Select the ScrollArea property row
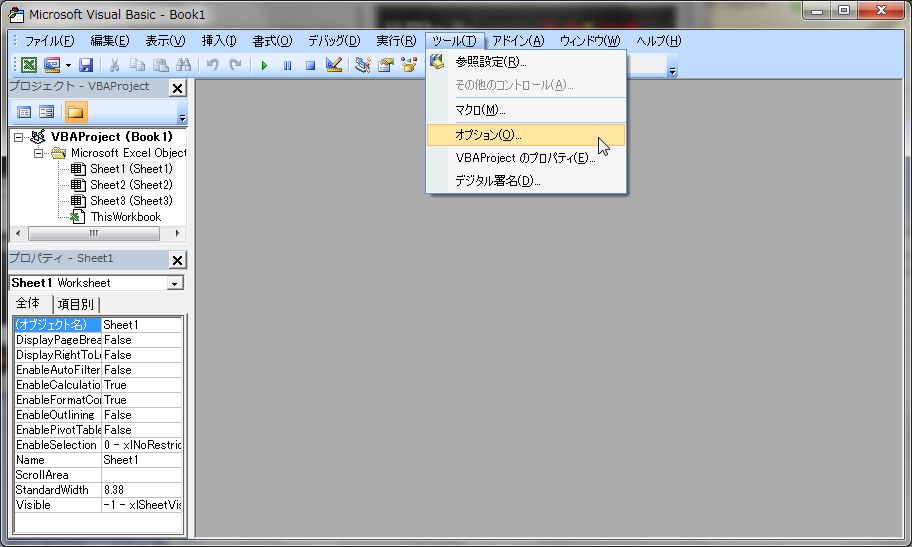This screenshot has width=912, height=547. 98,475
